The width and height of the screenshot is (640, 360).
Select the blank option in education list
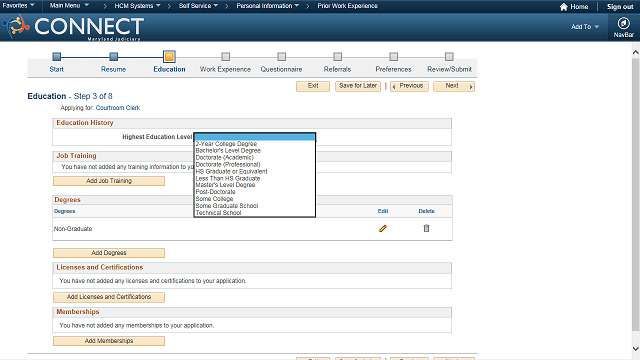(255, 137)
